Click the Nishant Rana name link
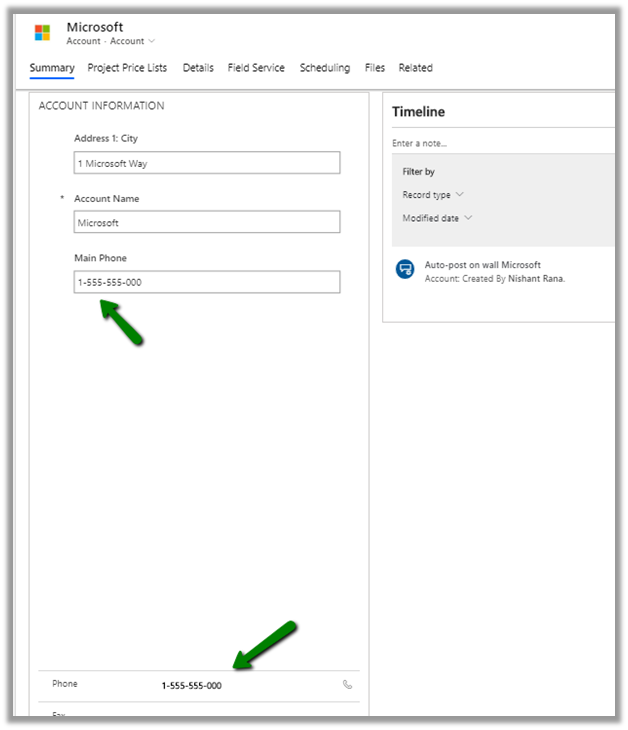The height and width of the screenshot is (730, 628). [x=535, y=279]
